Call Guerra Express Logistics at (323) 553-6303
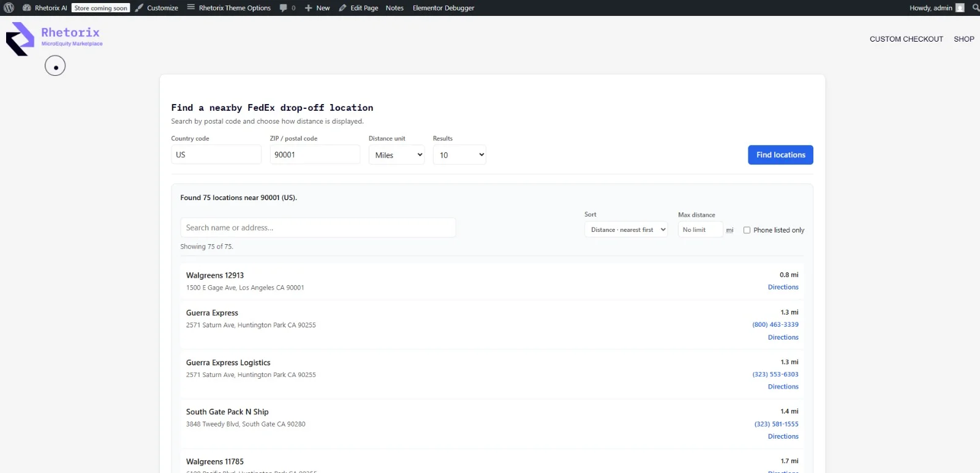 pyautogui.click(x=775, y=374)
